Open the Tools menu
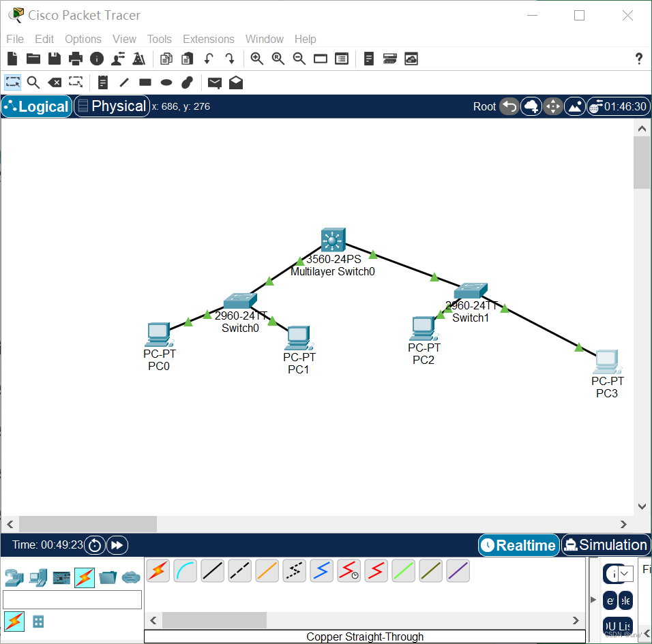 (x=160, y=39)
